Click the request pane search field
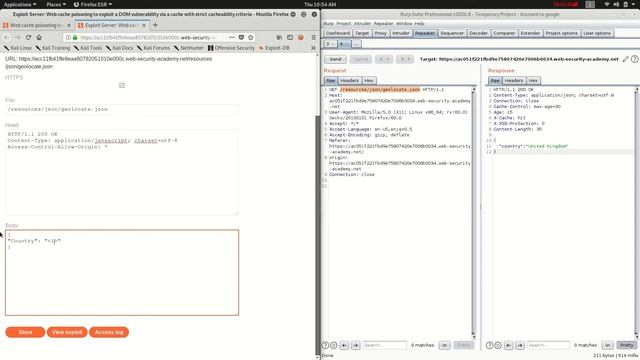 (384, 345)
